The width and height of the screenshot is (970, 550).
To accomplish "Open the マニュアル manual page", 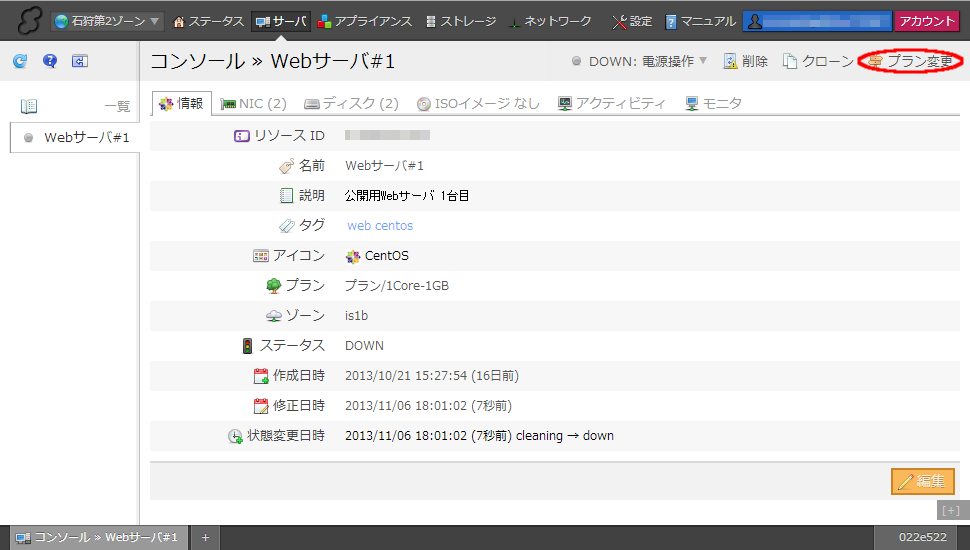I will 700,21.
